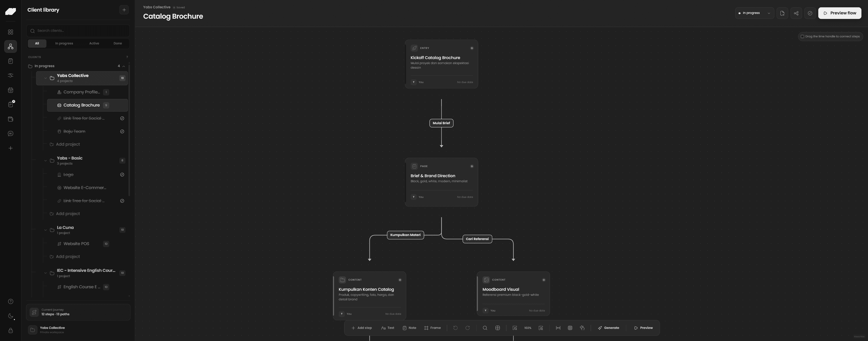
Task: Click the mark complete check icon in header
Action: click(810, 13)
